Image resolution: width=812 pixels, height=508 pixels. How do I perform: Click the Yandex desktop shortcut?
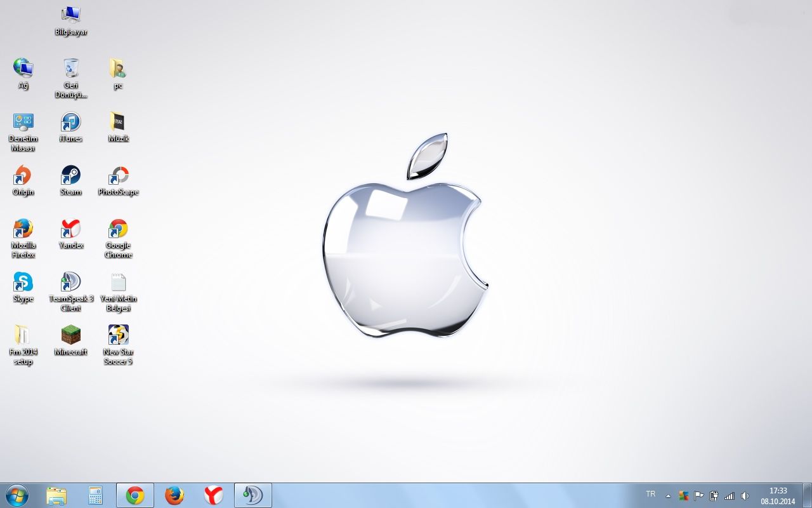(71, 234)
